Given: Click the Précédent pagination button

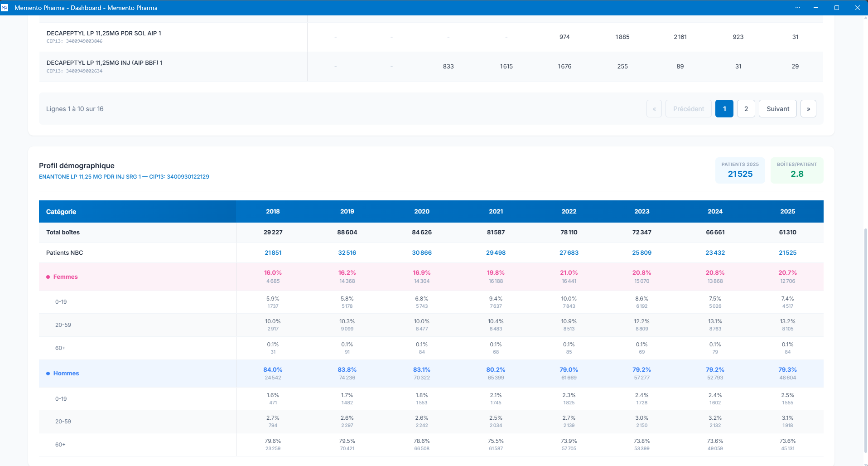Looking at the screenshot, I should (x=689, y=109).
